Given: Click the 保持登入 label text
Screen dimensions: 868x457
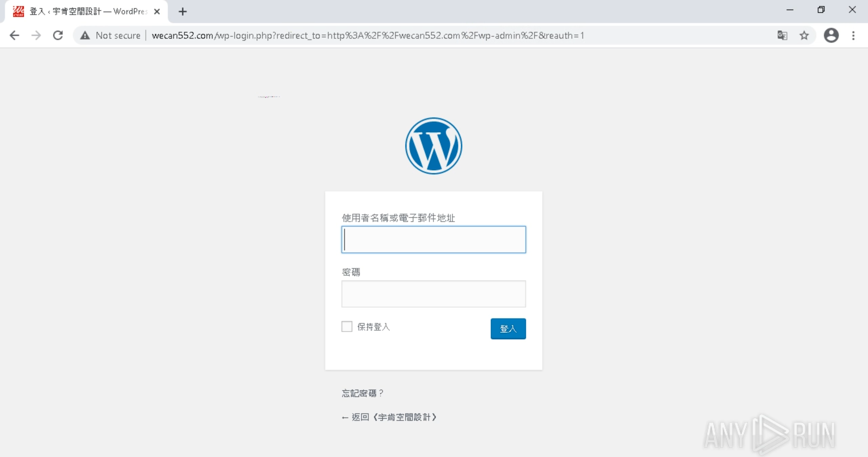Looking at the screenshot, I should click(x=374, y=327).
